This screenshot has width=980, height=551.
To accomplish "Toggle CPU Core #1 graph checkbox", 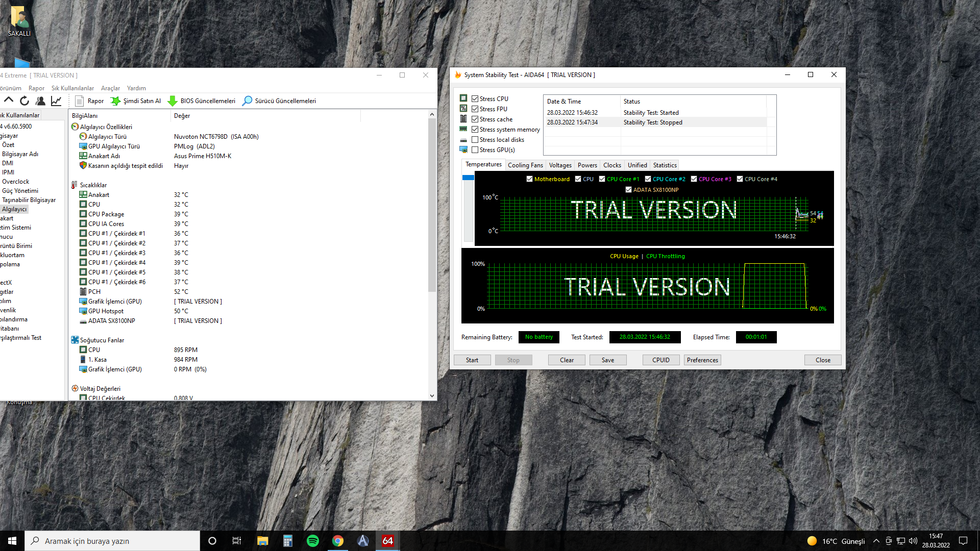I will (x=602, y=179).
